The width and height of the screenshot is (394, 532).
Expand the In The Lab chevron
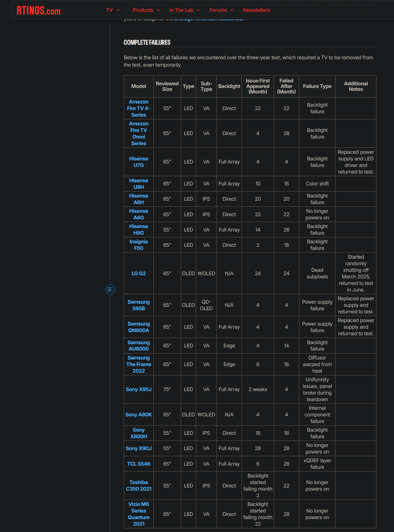pos(198,10)
